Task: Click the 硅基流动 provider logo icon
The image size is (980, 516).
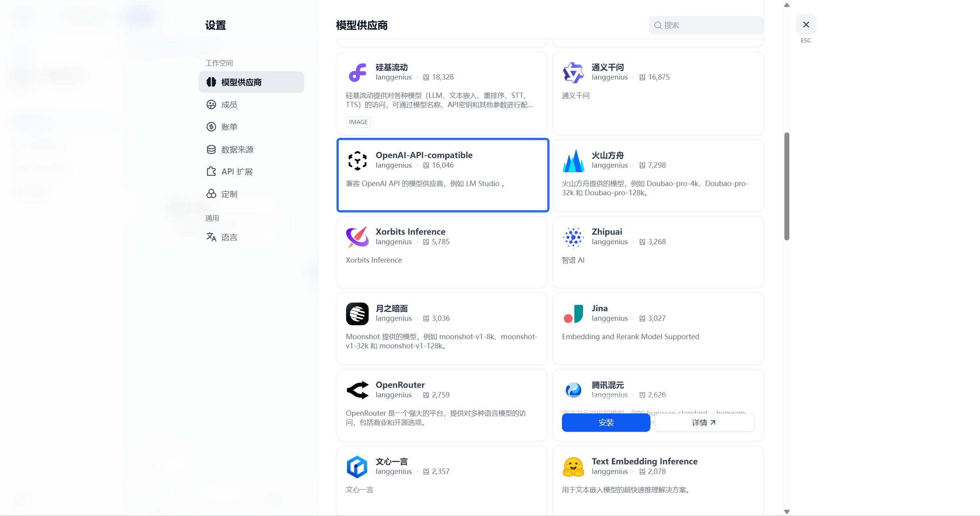Action: tap(357, 72)
